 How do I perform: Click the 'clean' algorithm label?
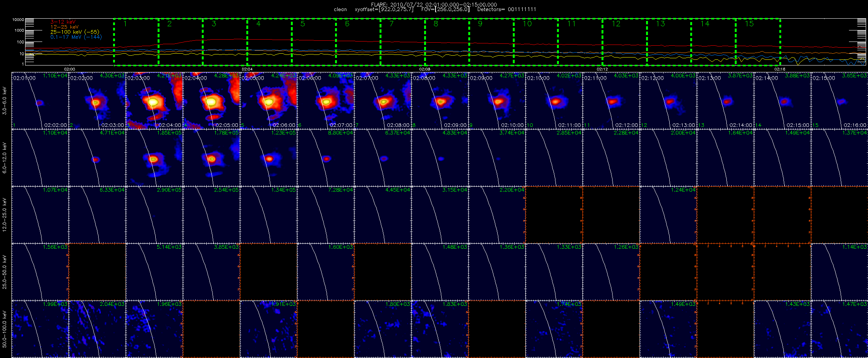pyautogui.click(x=340, y=10)
